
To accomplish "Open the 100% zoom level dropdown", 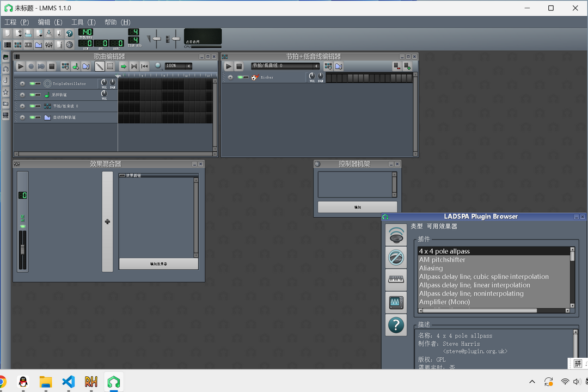I will pyautogui.click(x=177, y=65).
